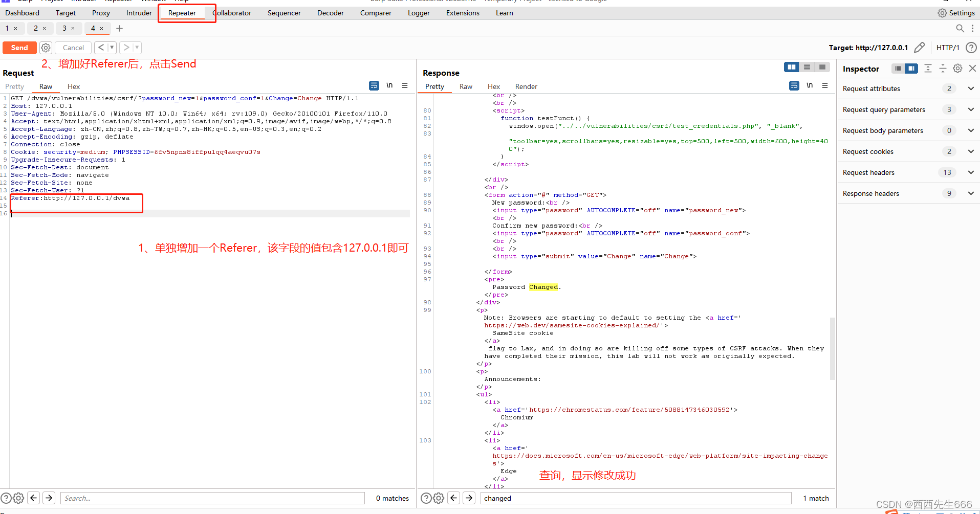Toggle request non-printable characters \n
980x514 pixels.
click(x=389, y=85)
